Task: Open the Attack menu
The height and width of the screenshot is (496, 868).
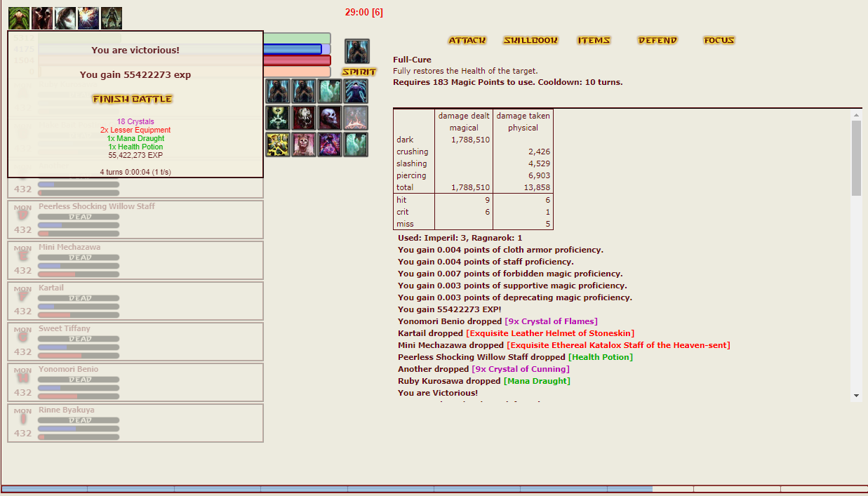Action: 467,41
